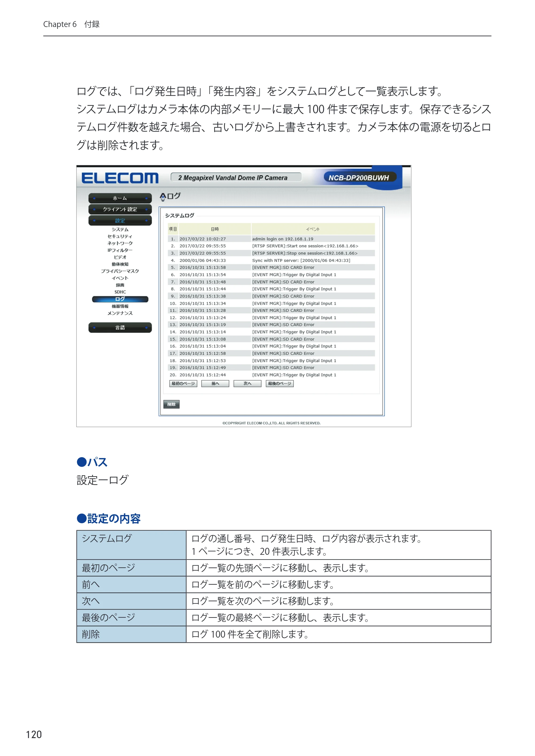
Task: Click the 最初のページ button
Action: click(x=183, y=383)
